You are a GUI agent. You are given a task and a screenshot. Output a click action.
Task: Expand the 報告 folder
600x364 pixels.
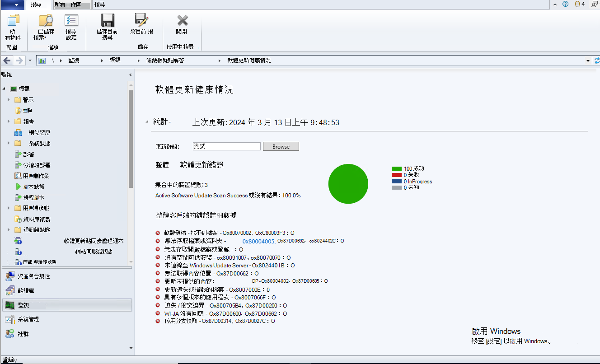[9, 121]
